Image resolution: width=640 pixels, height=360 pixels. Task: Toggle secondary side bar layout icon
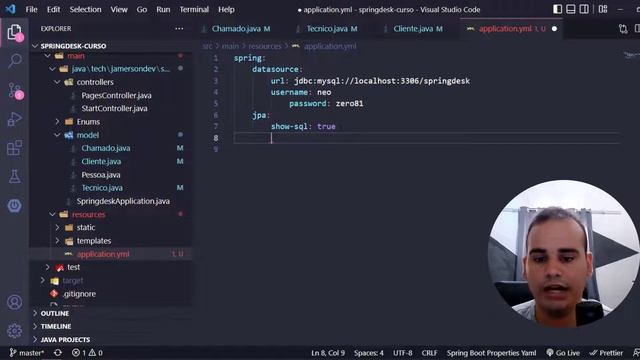(584, 9)
